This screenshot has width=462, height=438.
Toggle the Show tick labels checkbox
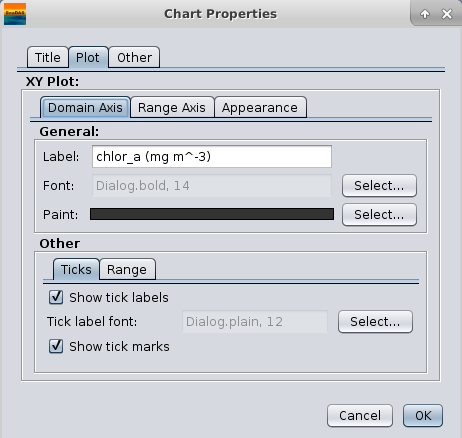(x=56, y=297)
